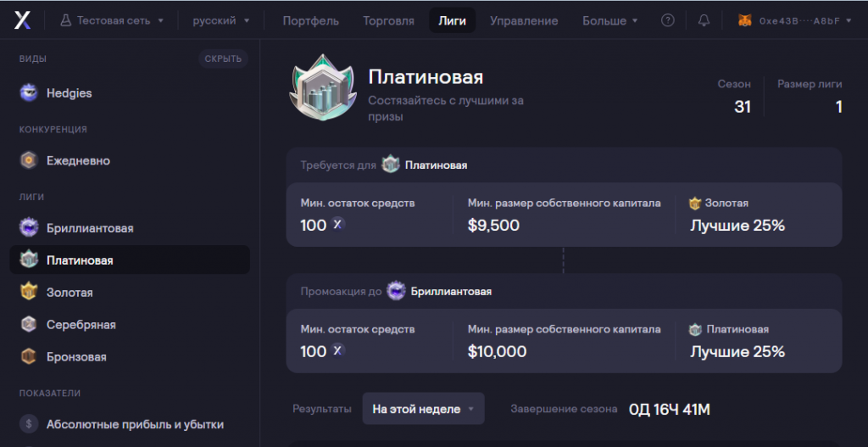Open the На этой неделе period dropdown

click(423, 409)
